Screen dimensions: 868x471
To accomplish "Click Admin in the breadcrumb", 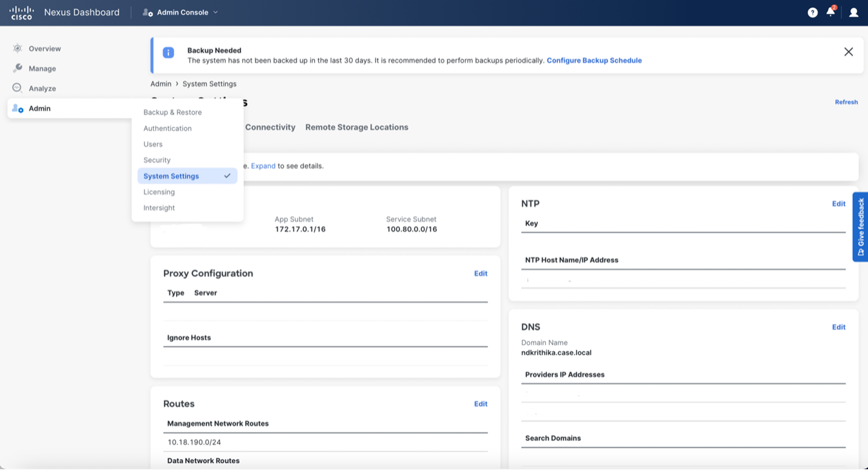I will 161,84.
